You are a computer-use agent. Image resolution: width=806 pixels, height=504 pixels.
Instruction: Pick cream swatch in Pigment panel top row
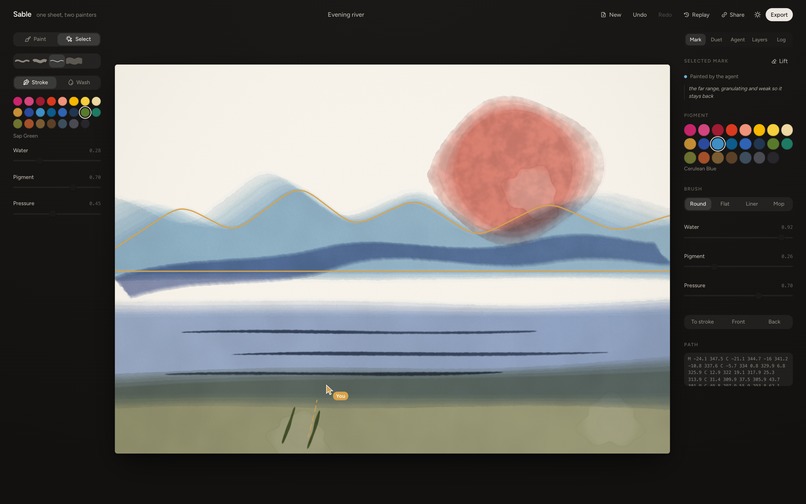click(x=787, y=130)
